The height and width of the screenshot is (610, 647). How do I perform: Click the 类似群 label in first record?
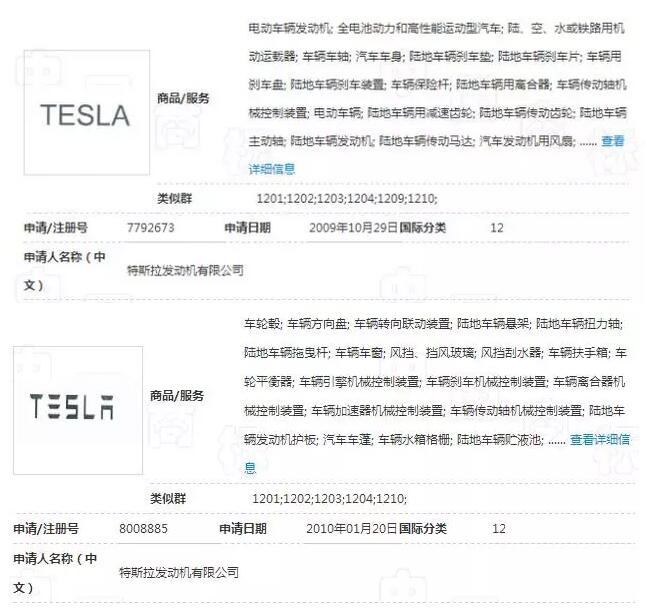(x=175, y=199)
